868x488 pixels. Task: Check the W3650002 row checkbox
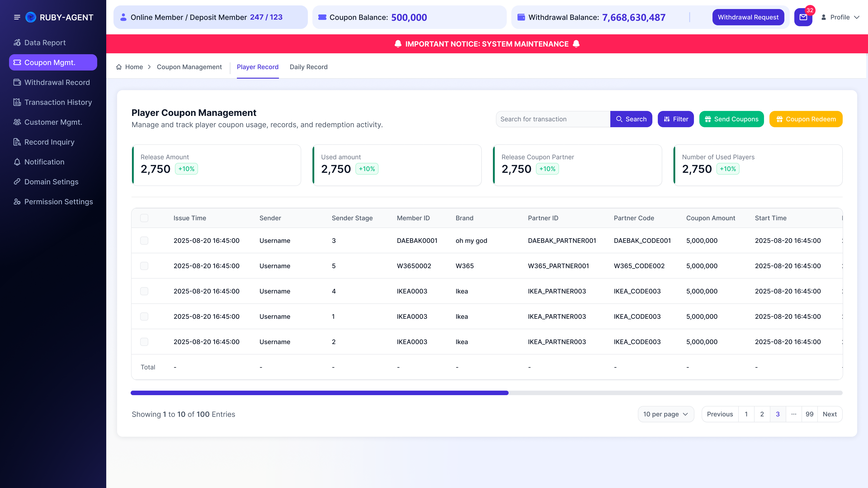coord(144,266)
